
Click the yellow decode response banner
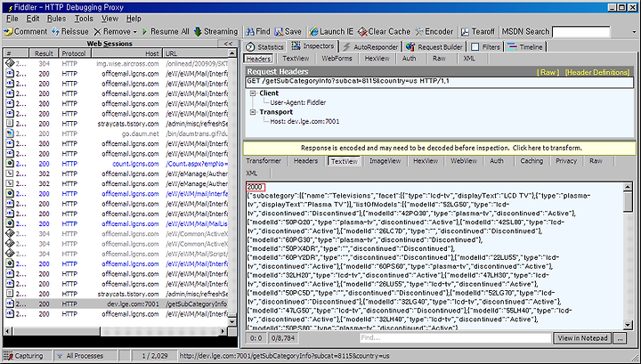point(440,148)
